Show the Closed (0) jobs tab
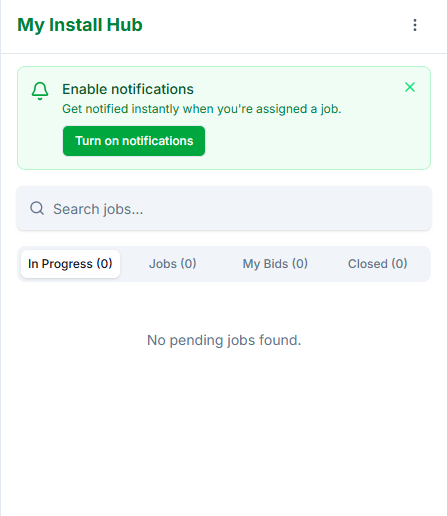Viewport: 447px width, 516px height. point(377,264)
